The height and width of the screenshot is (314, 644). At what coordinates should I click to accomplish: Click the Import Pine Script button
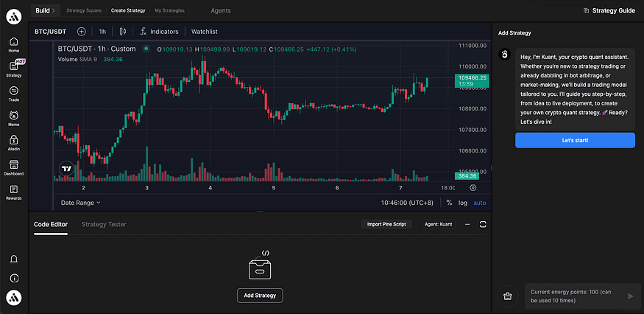(x=386, y=224)
